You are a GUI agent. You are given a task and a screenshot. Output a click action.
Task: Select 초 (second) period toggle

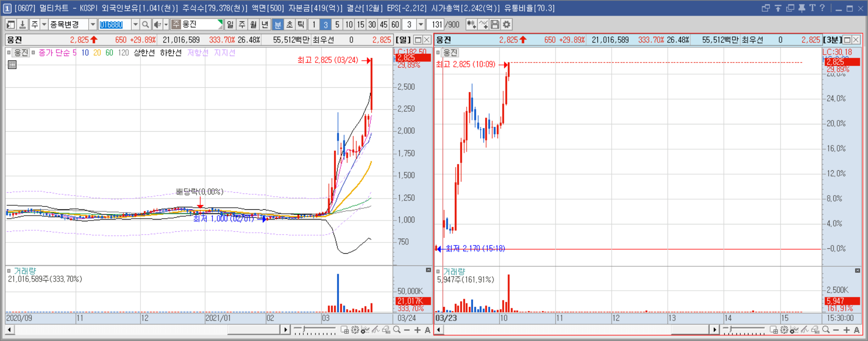pos(289,24)
